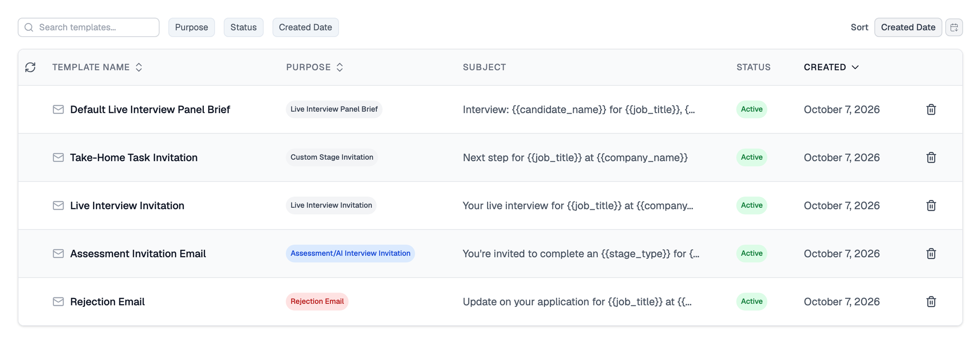Toggle sort direction calendar icon next to Sort
Viewport: 980px width, 343px height.
954,27
